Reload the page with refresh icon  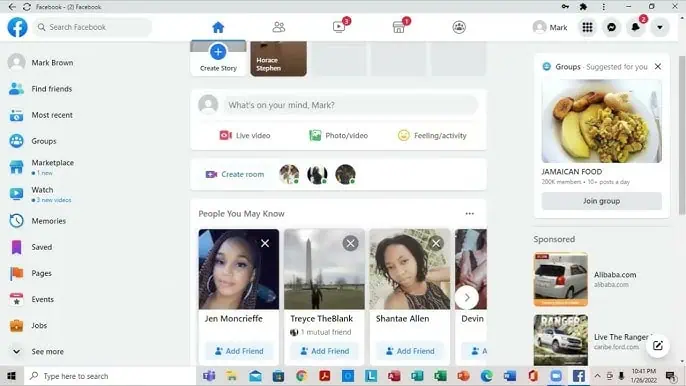click(27, 7)
